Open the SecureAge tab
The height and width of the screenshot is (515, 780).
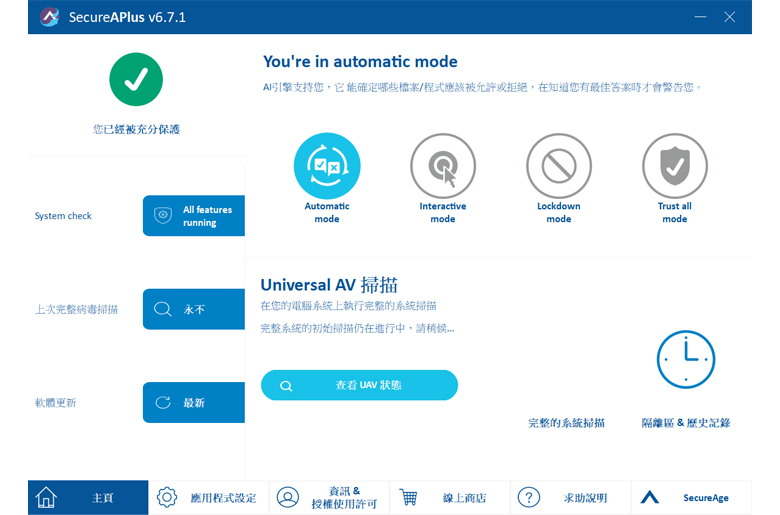pyautogui.click(x=691, y=498)
